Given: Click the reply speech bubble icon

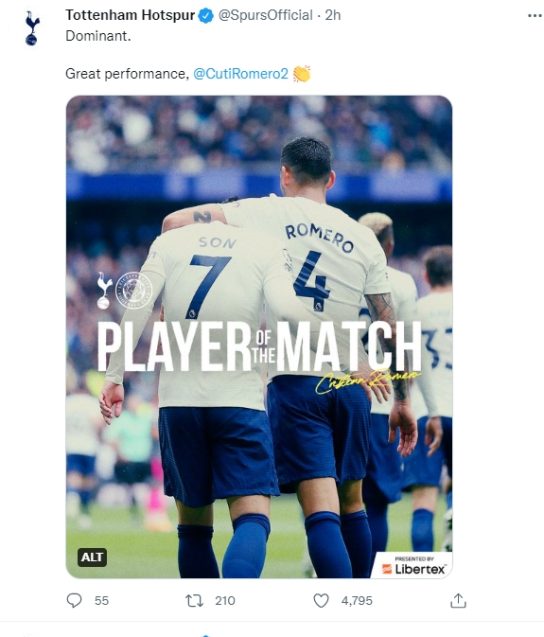Looking at the screenshot, I should click(74, 600).
